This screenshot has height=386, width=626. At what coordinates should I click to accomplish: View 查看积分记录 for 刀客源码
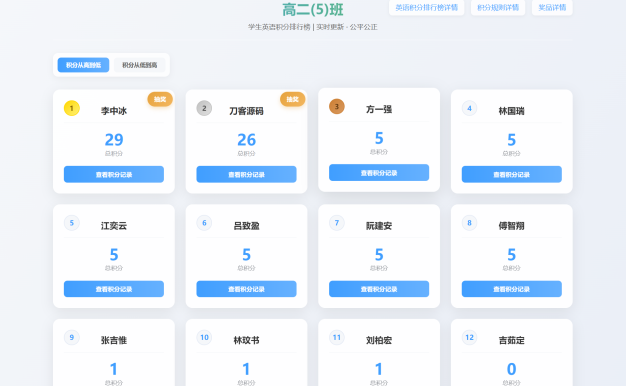pos(246,174)
